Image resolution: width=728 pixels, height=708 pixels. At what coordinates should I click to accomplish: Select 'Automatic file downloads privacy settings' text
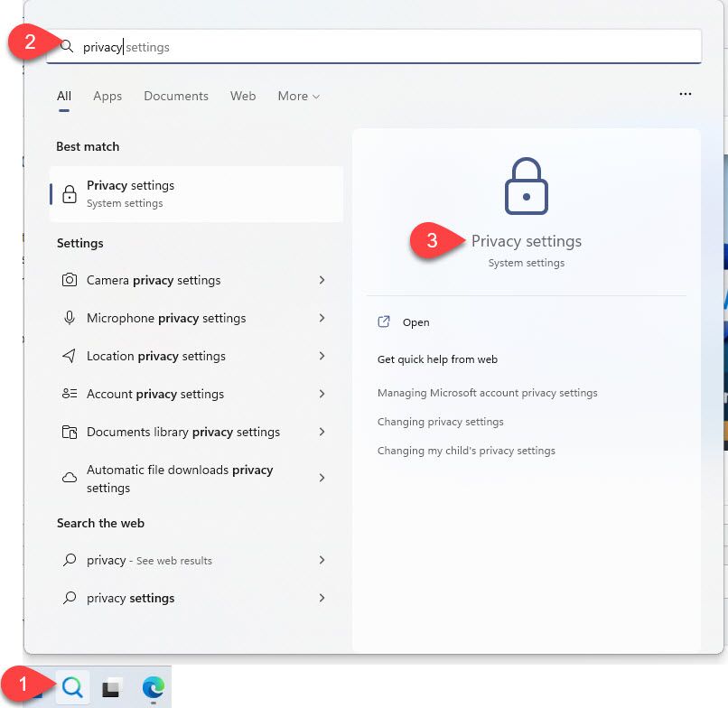[x=180, y=479]
